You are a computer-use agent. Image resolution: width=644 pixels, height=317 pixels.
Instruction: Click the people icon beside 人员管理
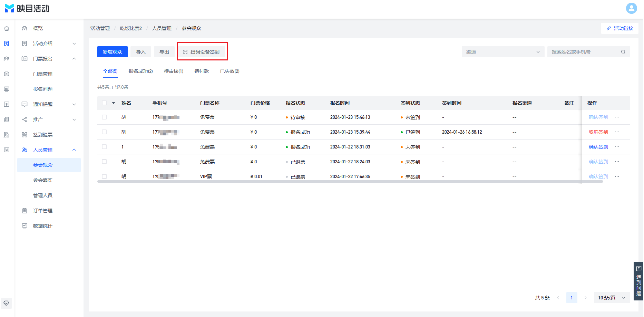[x=25, y=150]
